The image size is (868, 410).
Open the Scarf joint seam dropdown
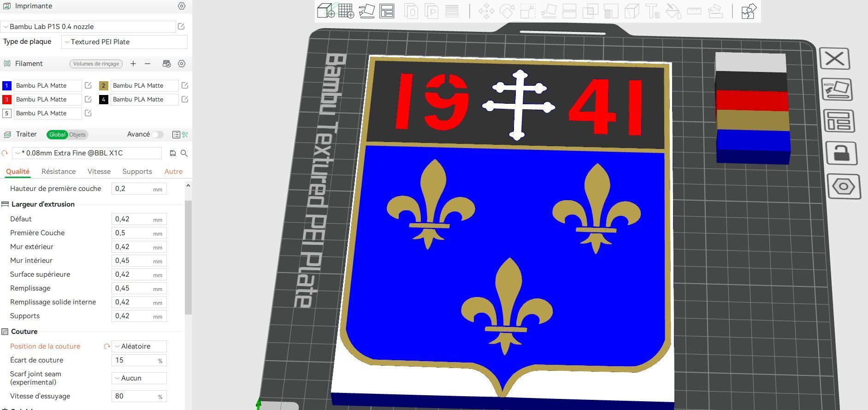[x=139, y=378]
